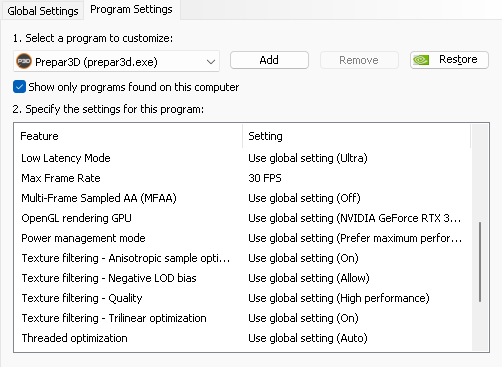Click the settings list vertical scrollbar thumb

480,262
